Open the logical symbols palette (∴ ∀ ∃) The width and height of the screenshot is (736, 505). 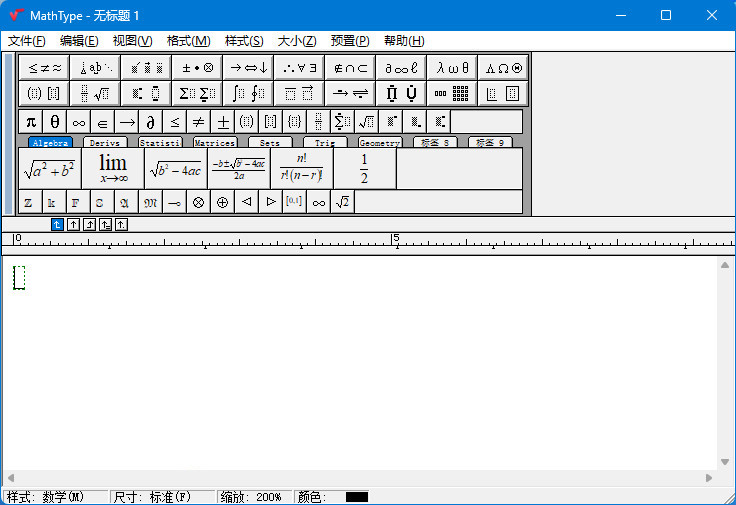(299, 68)
